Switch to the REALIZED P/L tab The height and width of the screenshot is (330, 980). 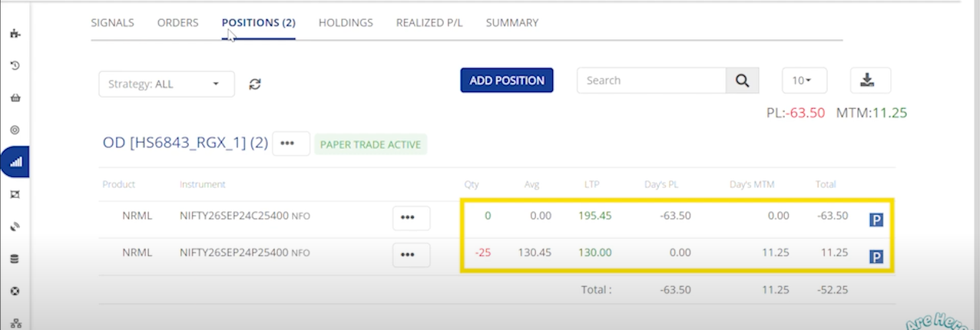tap(429, 23)
